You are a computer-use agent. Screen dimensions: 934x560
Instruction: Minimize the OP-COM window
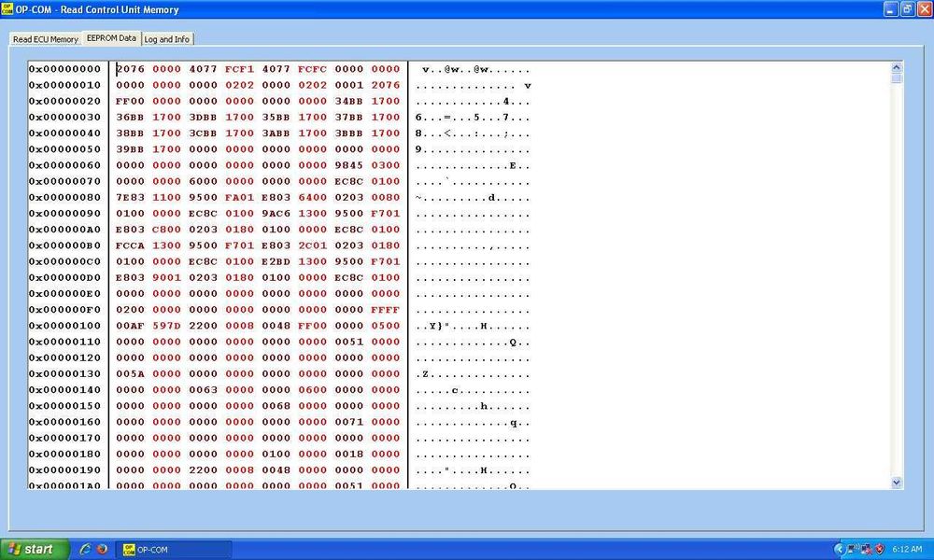coord(890,9)
